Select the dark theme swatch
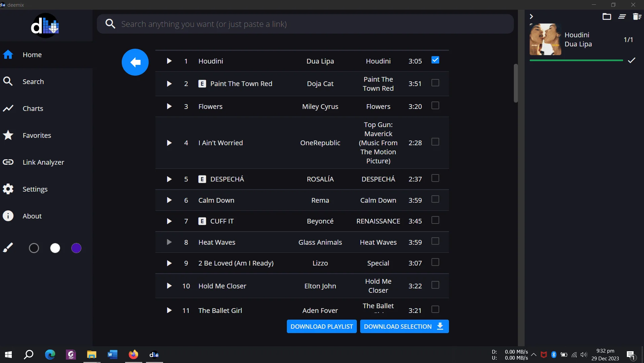644x363 pixels. click(34, 248)
